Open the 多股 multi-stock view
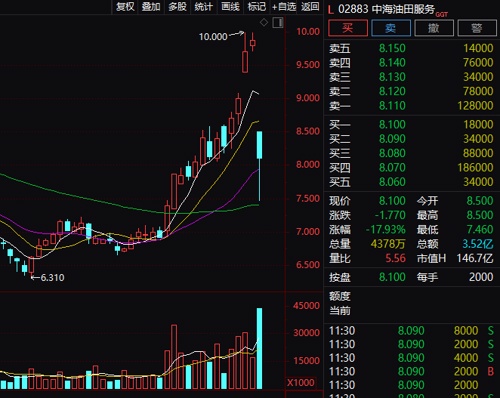The image size is (500, 398). pyautogui.click(x=177, y=7)
